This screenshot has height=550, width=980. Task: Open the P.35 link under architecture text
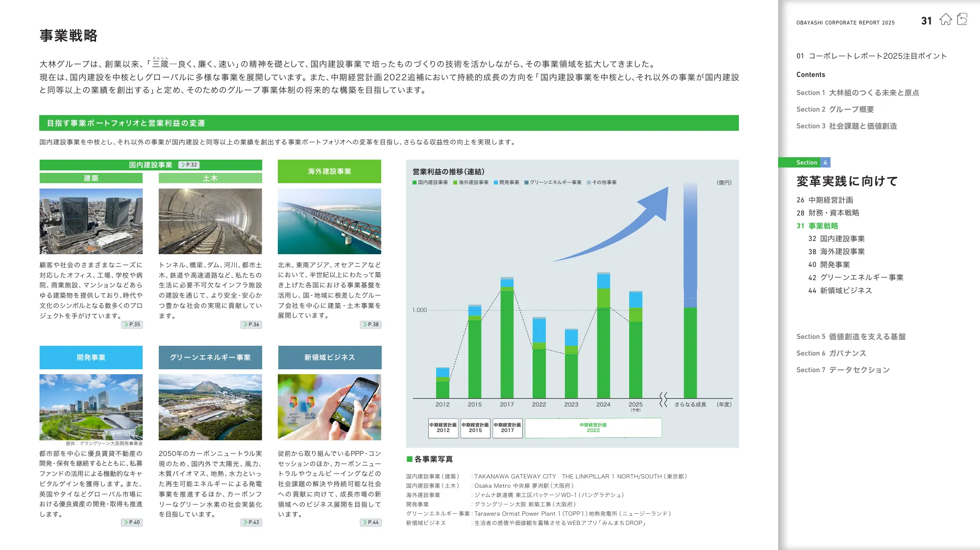(x=132, y=325)
